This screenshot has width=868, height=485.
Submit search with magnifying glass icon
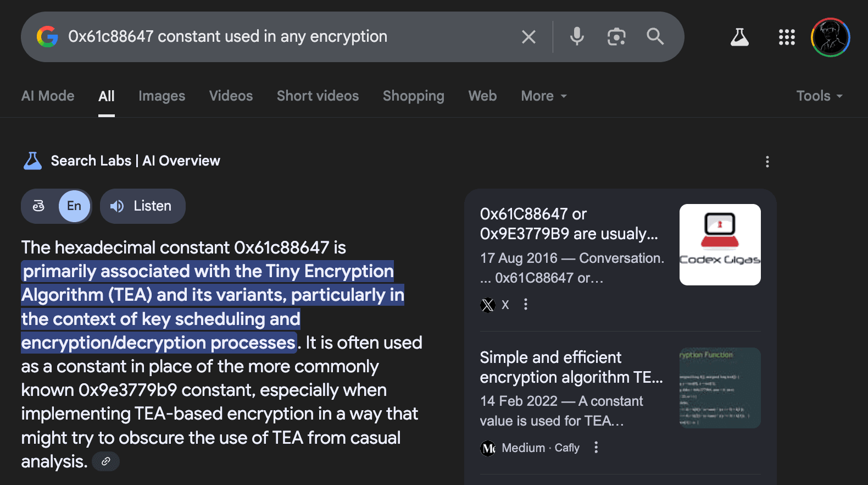coord(655,37)
